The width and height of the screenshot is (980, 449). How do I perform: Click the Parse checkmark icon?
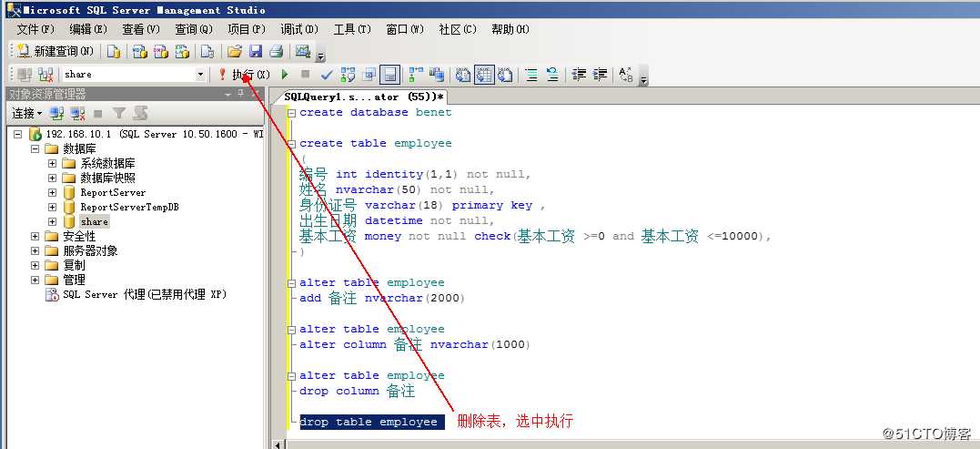pyautogui.click(x=327, y=75)
